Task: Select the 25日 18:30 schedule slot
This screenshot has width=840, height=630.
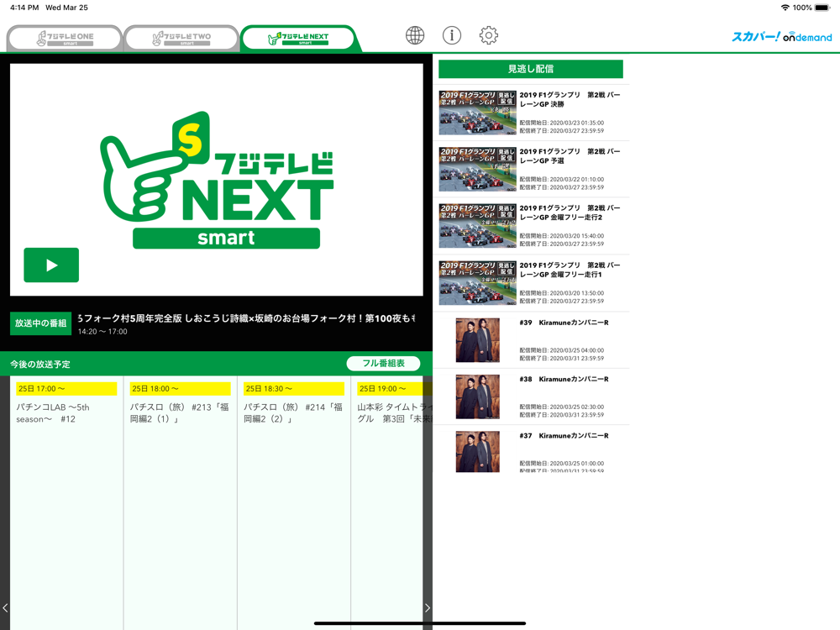Action: coord(293,388)
